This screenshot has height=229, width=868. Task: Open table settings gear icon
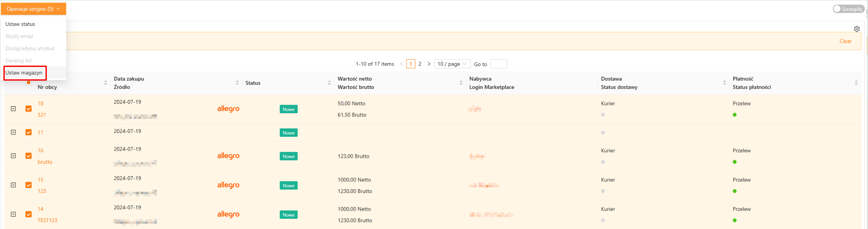click(856, 29)
